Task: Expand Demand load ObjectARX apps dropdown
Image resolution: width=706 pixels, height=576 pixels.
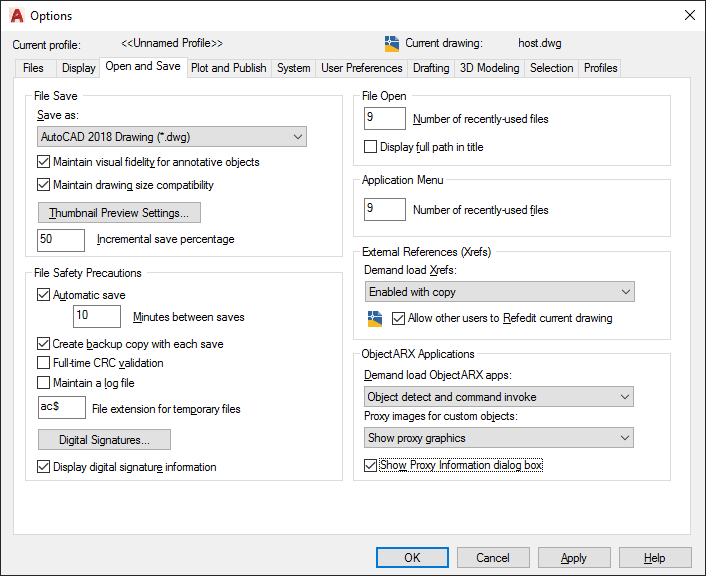Action: 500,397
